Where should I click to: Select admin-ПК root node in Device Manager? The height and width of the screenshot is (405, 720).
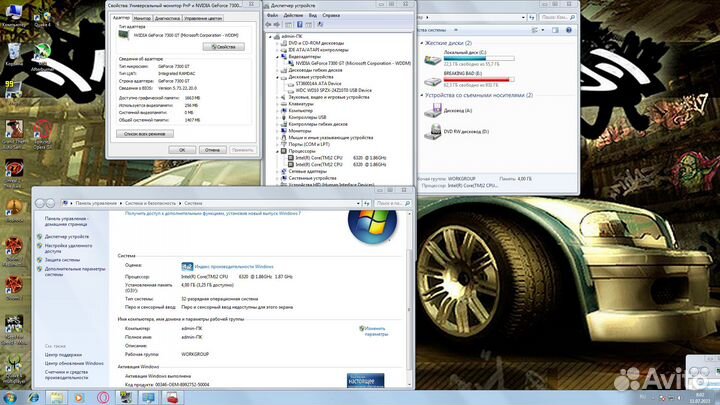point(292,36)
